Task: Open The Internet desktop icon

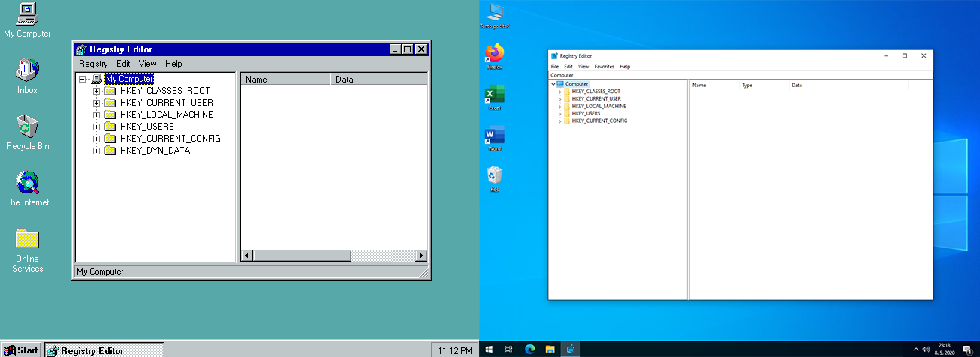Action: 27,183
